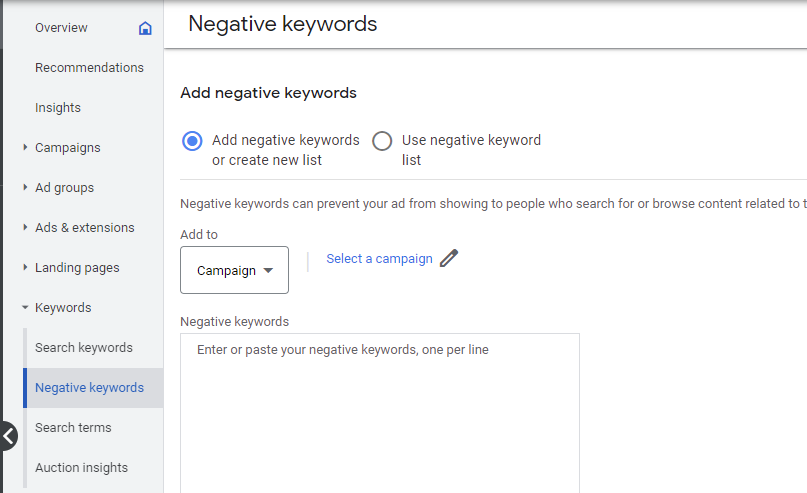
Task: Open Ad groups in the sidebar
Action: (x=64, y=188)
